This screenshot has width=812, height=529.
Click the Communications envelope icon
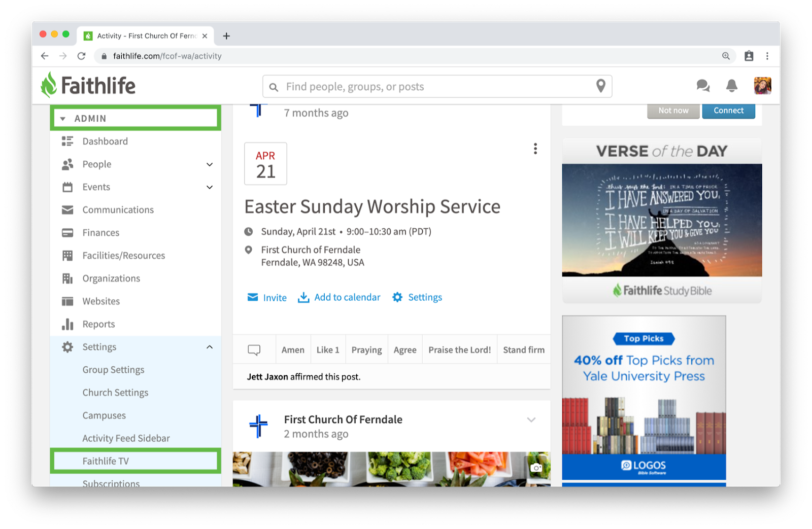(67, 210)
